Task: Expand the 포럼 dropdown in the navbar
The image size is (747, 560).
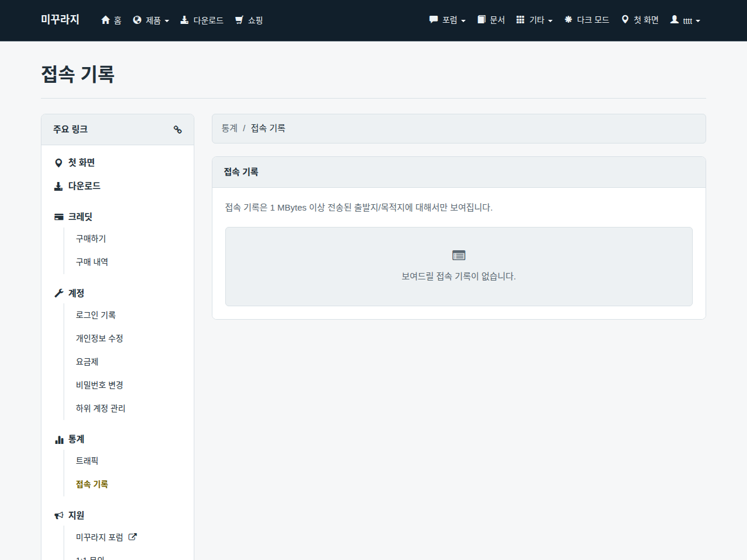Action: 448,20
